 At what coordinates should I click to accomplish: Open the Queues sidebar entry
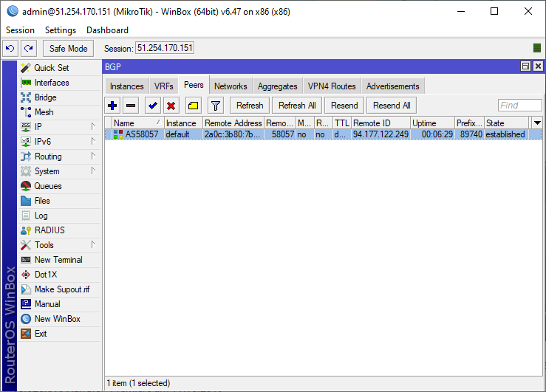[x=59, y=186]
